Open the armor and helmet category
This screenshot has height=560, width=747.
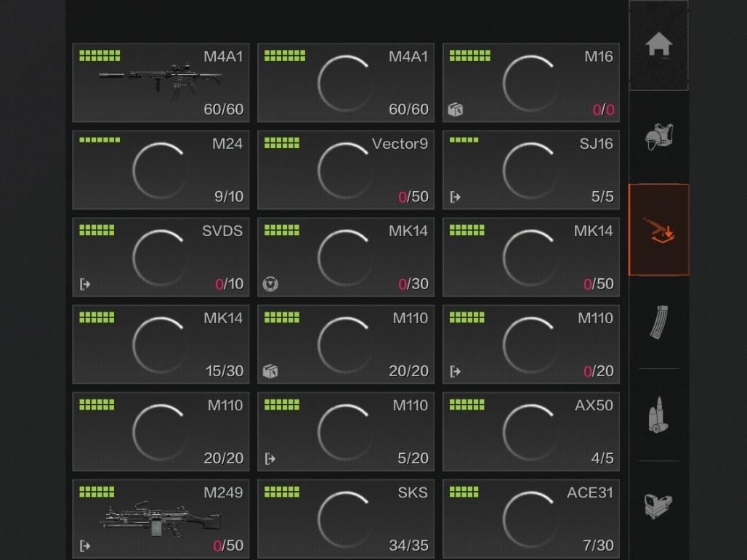coord(658,137)
